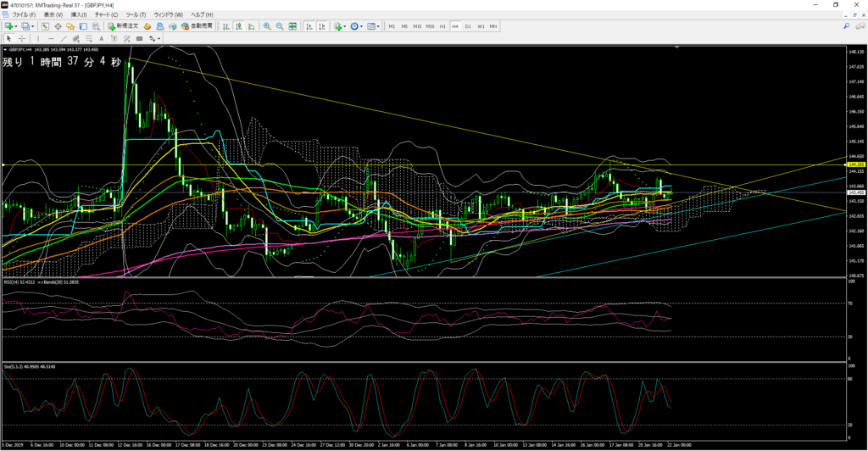Toggle the Terminal panel icon
The width and height of the screenshot is (868, 451).
point(83,26)
